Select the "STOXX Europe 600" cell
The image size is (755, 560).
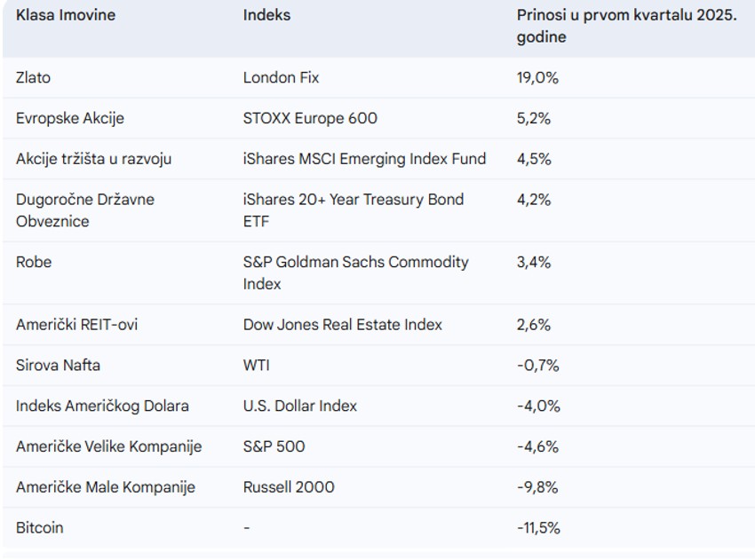[310, 119]
